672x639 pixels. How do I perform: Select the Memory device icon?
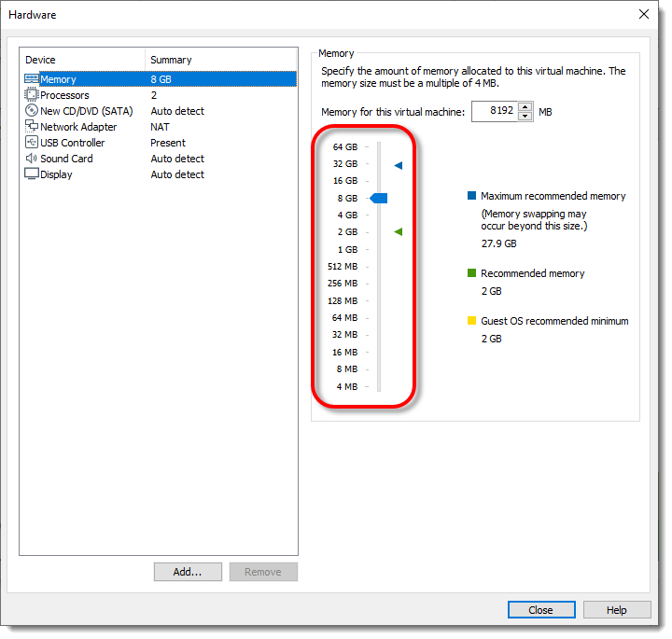tap(32, 78)
